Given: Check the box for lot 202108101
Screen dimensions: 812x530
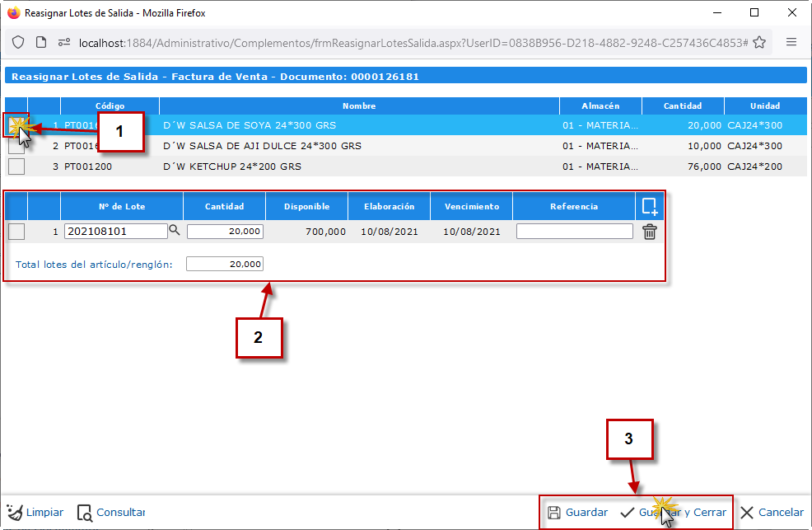Looking at the screenshot, I should [x=16, y=232].
